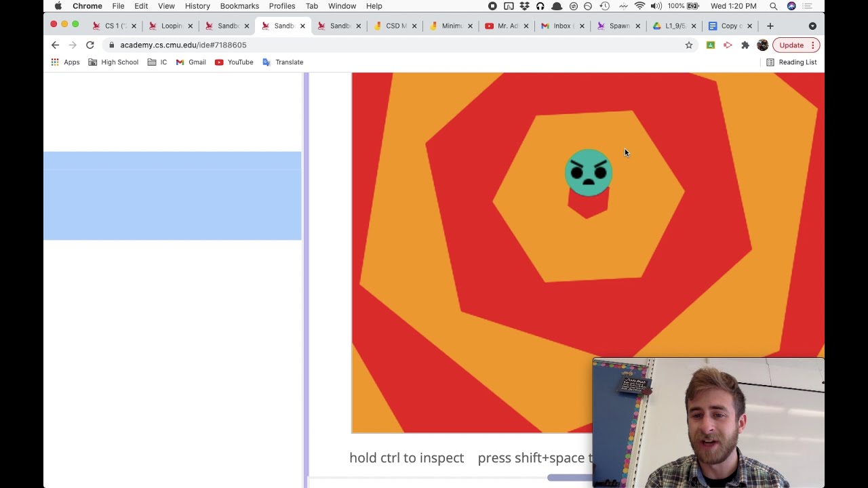The width and height of the screenshot is (868, 488).
Task: Switch to the Minimu tab
Action: coord(452,26)
